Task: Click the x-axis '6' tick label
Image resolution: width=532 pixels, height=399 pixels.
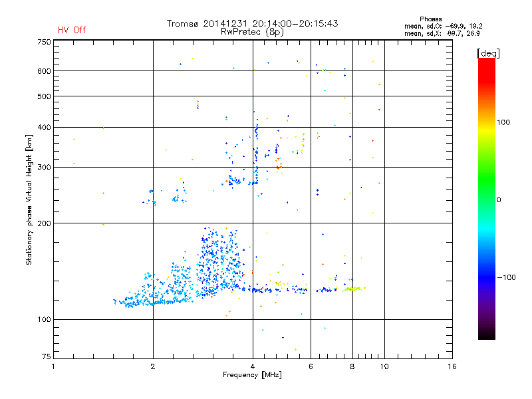Action: point(311,366)
